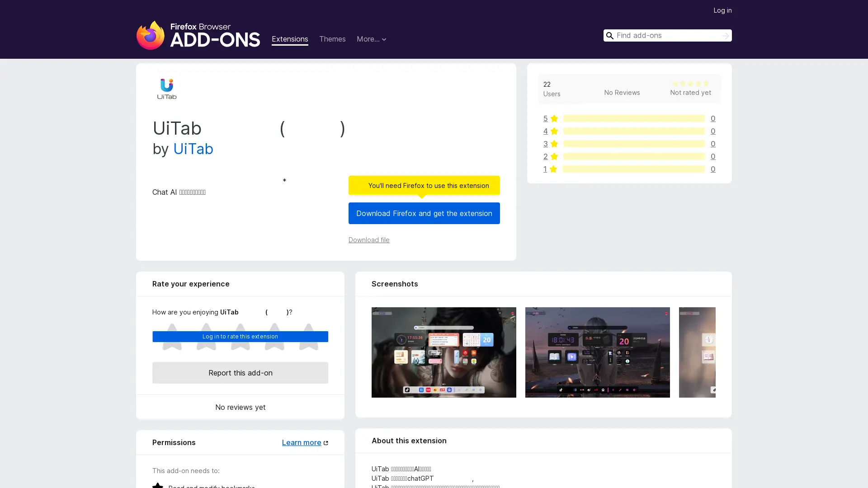
Task: Open the UiTab author profile link
Action: pos(193,149)
